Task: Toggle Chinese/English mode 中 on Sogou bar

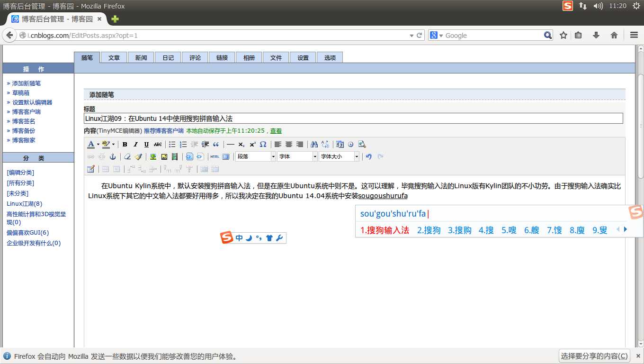Action: click(x=239, y=238)
